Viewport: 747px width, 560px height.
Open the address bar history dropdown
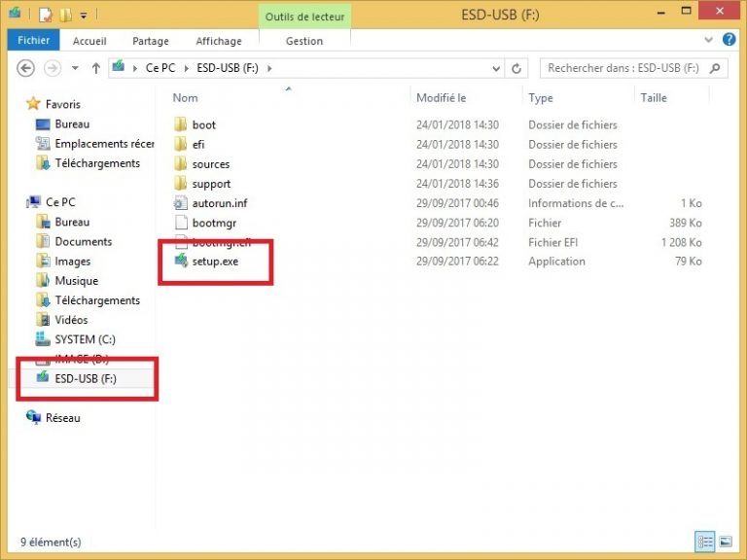(x=496, y=68)
